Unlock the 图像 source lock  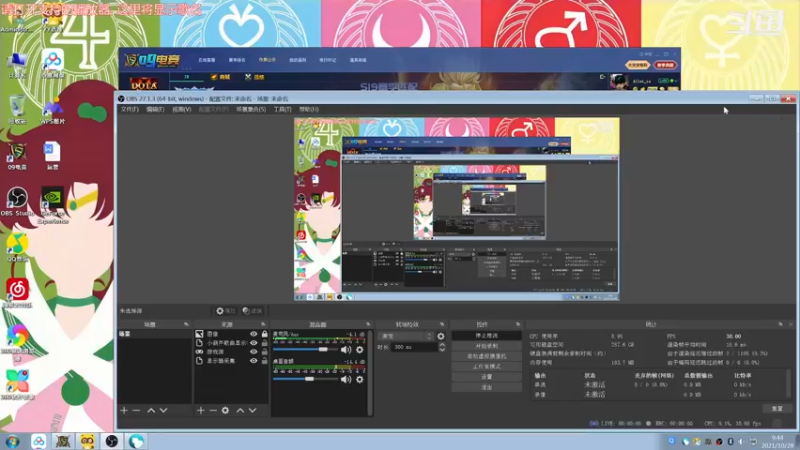[x=264, y=334]
